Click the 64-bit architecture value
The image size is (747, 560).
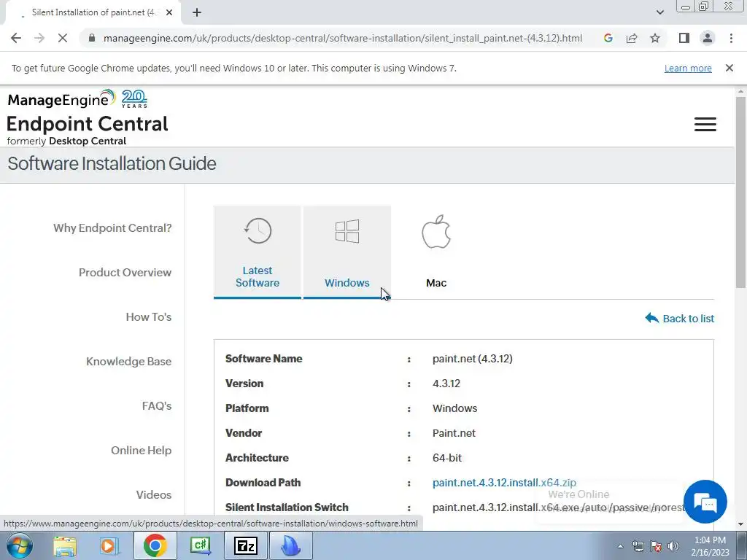(x=447, y=458)
